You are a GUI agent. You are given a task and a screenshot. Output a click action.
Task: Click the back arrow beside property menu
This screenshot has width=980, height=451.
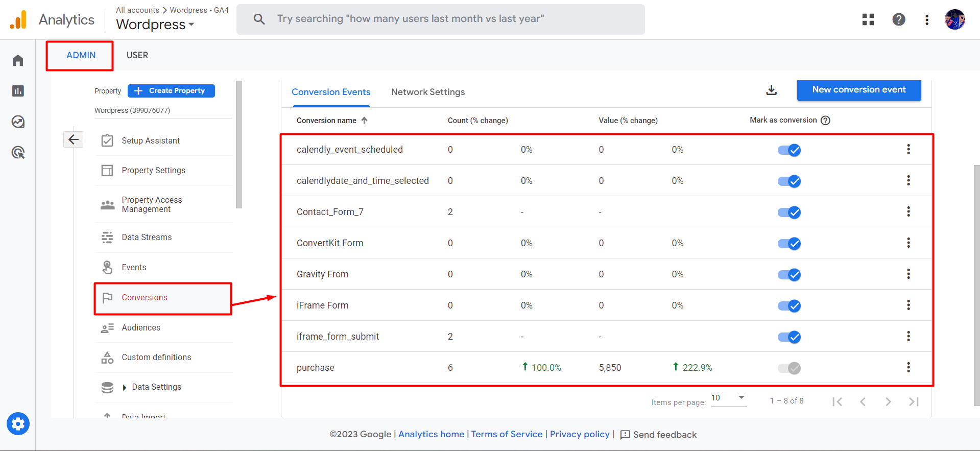click(x=73, y=139)
